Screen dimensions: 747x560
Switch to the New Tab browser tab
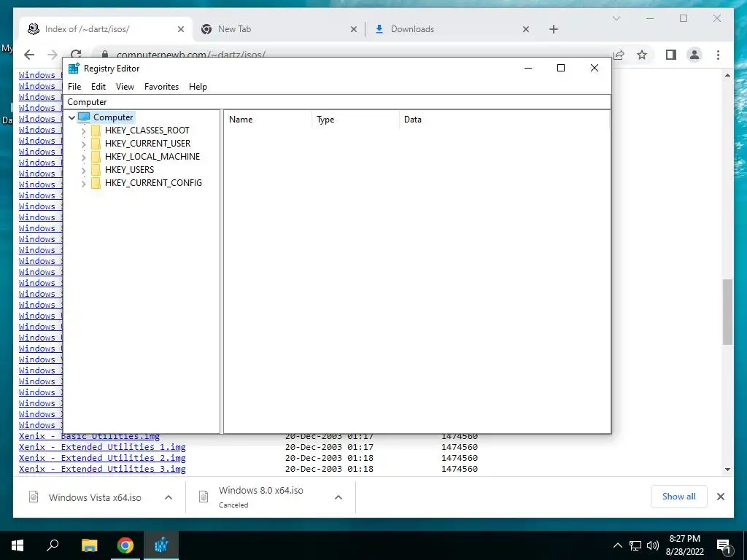click(x=279, y=29)
